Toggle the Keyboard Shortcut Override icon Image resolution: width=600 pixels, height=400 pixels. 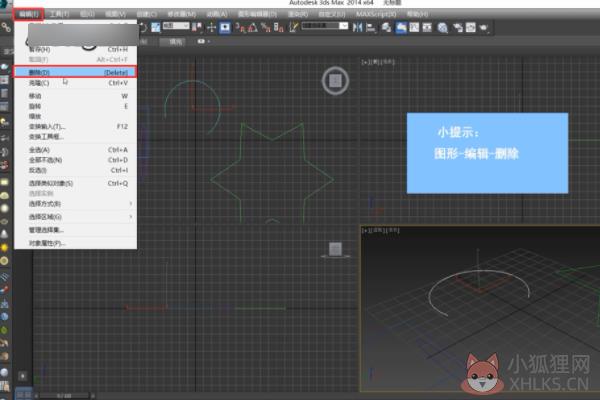coord(225,27)
